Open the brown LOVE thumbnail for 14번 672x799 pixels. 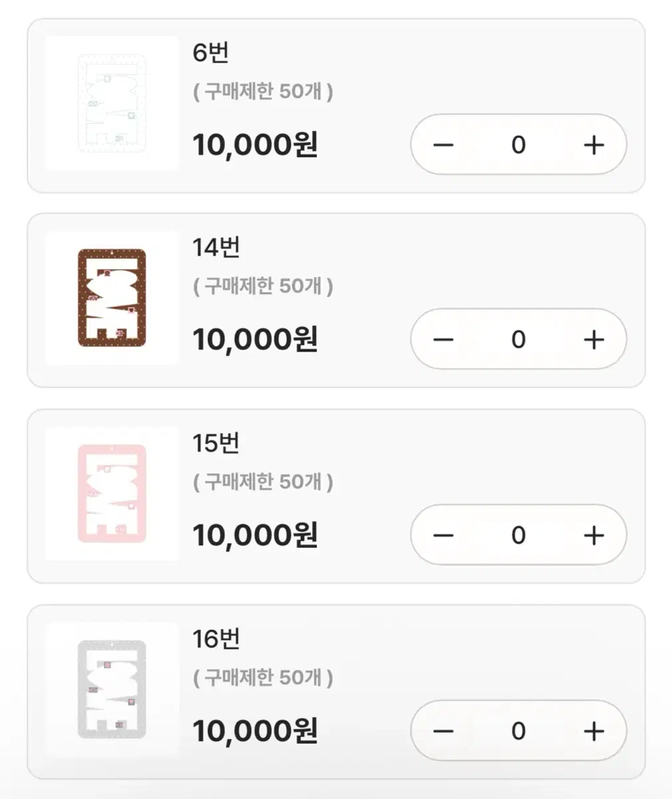point(112,298)
